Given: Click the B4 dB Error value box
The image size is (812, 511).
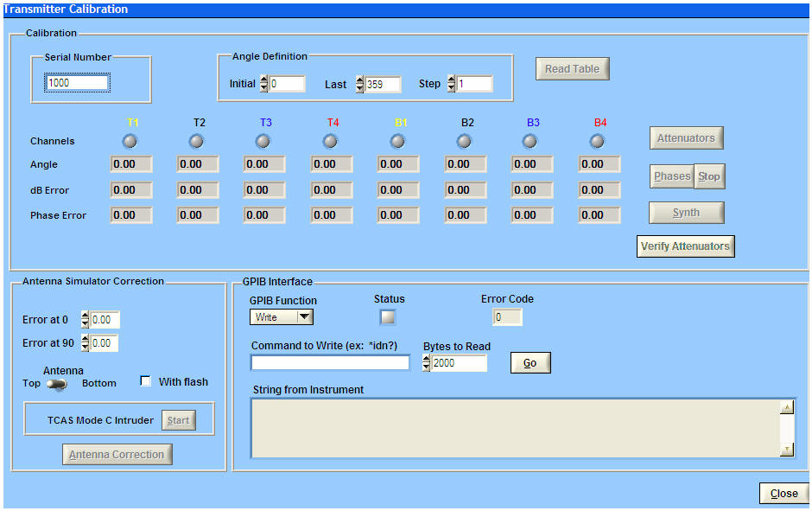Looking at the screenshot, I should coord(599,190).
